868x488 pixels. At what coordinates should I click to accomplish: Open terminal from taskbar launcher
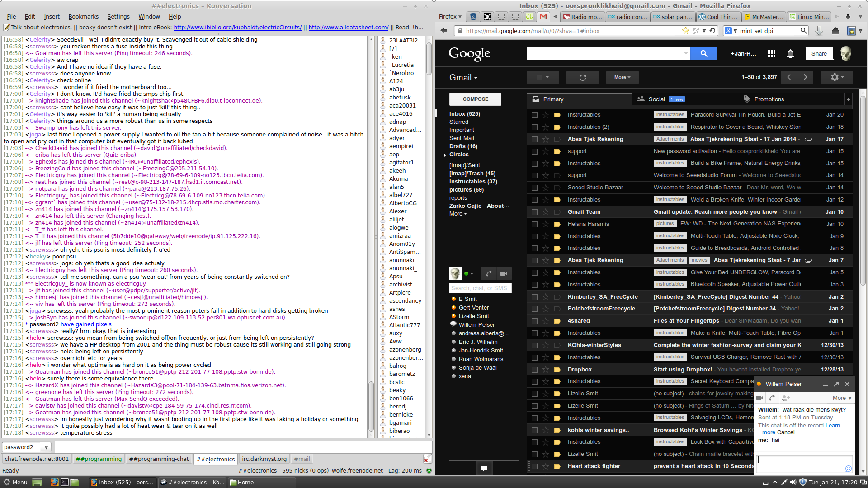click(x=65, y=482)
